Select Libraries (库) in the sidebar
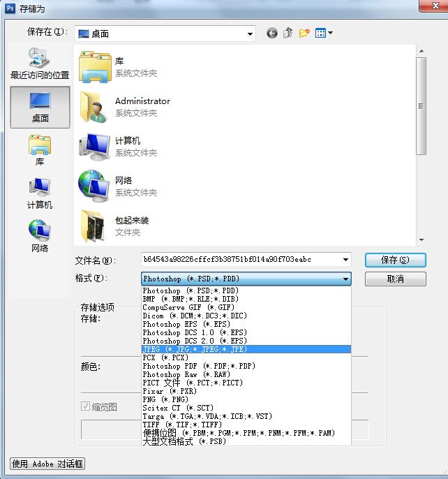Image resolution: width=448 pixels, height=479 pixels. (x=40, y=150)
